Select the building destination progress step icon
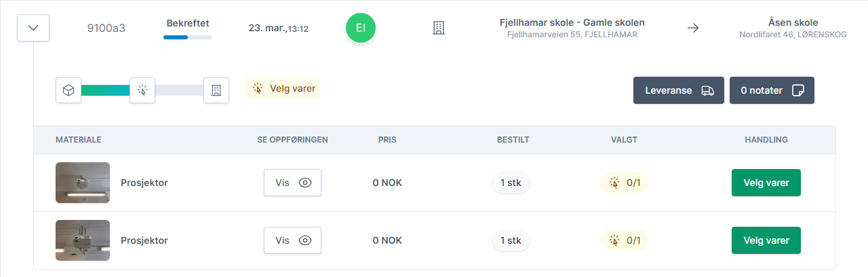Screen dimensions: 868x277 [x=216, y=90]
